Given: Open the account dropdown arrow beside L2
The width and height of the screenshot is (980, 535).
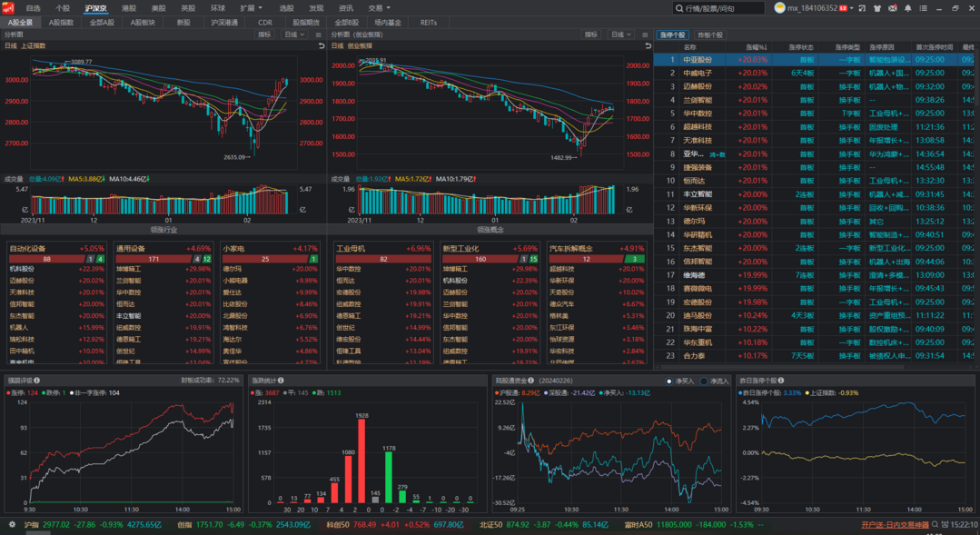Looking at the screenshot, I should (x=852, y=8).
